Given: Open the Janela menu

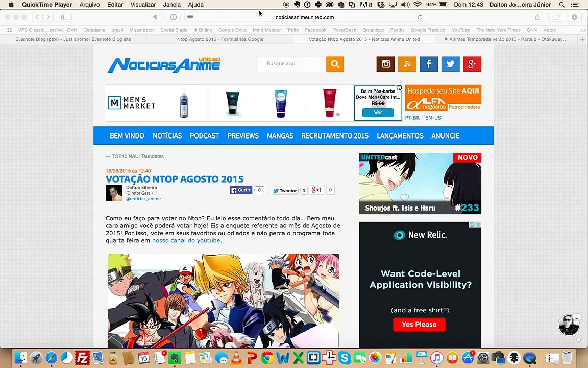Looking at the screenshot, I should [x=171, y=5].
